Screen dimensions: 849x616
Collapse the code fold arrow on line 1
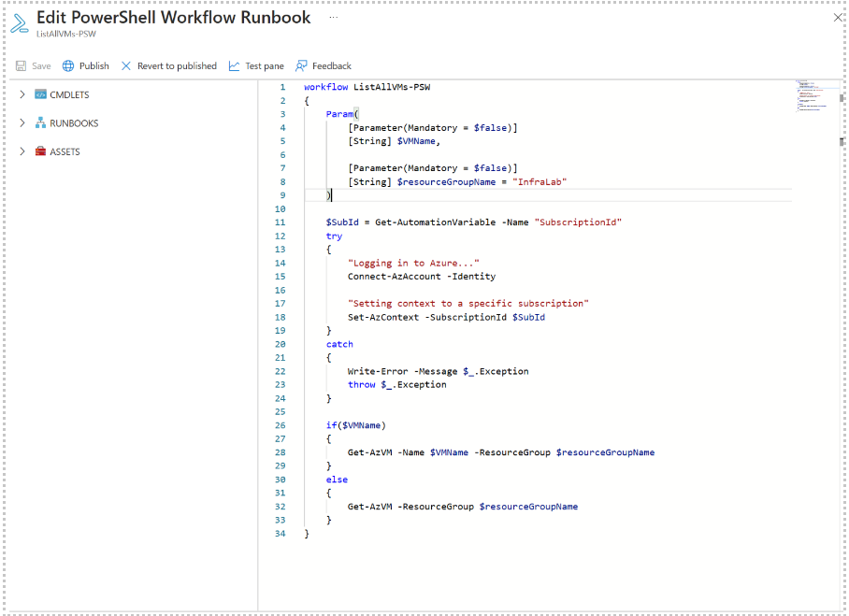(x=294, y=86)
